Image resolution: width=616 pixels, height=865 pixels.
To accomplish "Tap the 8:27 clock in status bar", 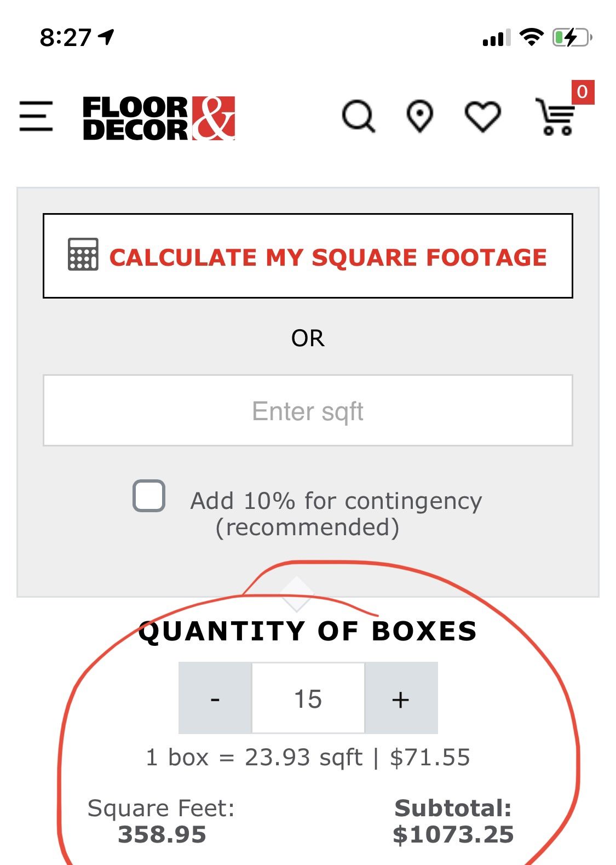I will [65, 38].
